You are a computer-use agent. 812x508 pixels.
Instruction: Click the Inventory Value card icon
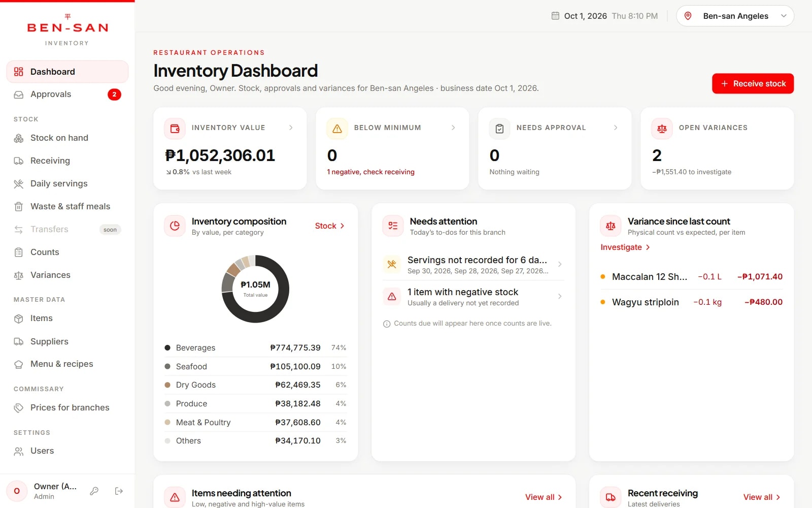[x=175, y=129]
